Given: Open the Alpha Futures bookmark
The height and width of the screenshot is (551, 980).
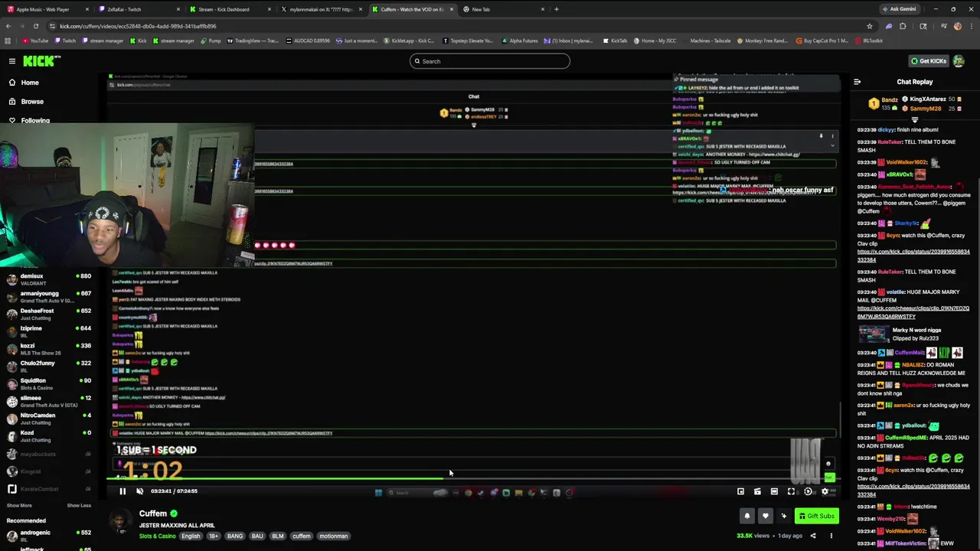Looking at the screenshot, I should (519, 41).
